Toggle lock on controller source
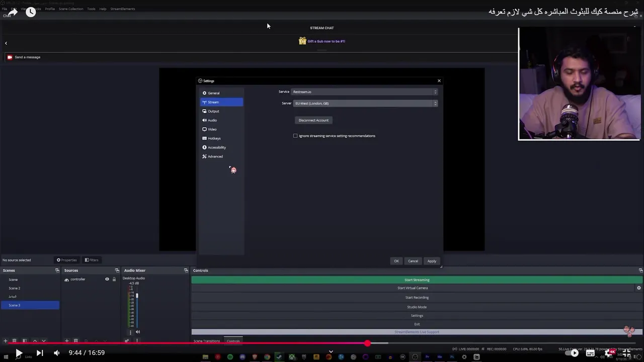Screen dimensions: 644x362 pyautogui.click(x=114, y=279)
